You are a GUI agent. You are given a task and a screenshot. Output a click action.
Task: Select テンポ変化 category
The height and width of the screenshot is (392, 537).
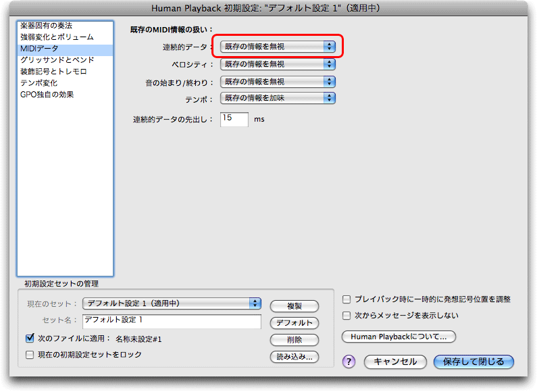pyautogui.click(x=65, y=83)
